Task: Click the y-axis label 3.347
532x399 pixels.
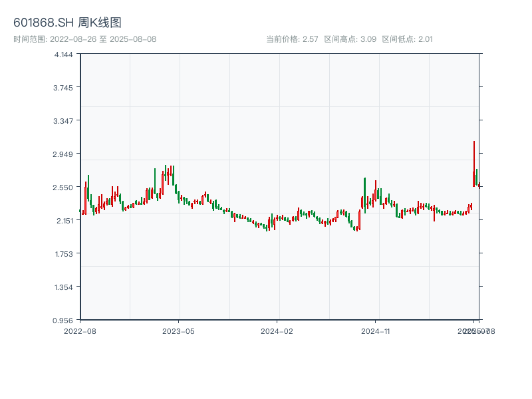Action: coord(63,121)
